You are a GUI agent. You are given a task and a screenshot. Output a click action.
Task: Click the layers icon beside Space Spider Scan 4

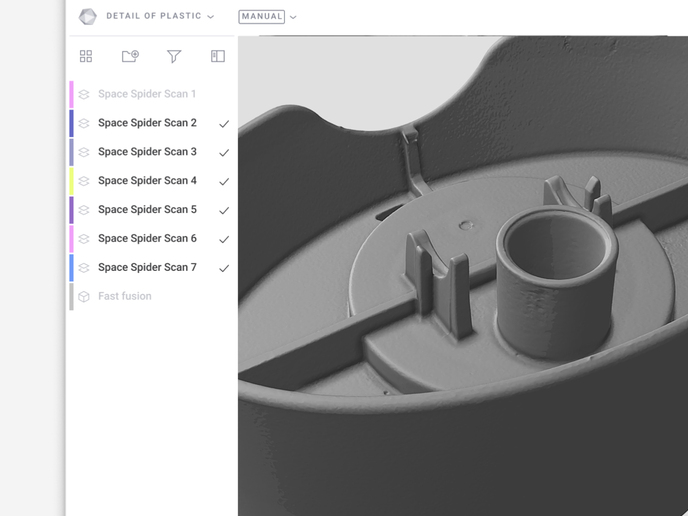84,182
